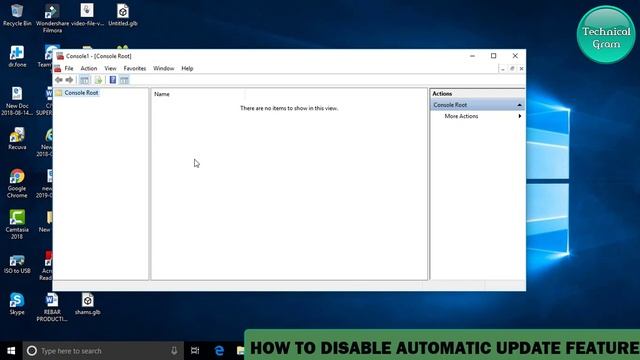Launch Google Chrome from the desktop

click(17, 183)
